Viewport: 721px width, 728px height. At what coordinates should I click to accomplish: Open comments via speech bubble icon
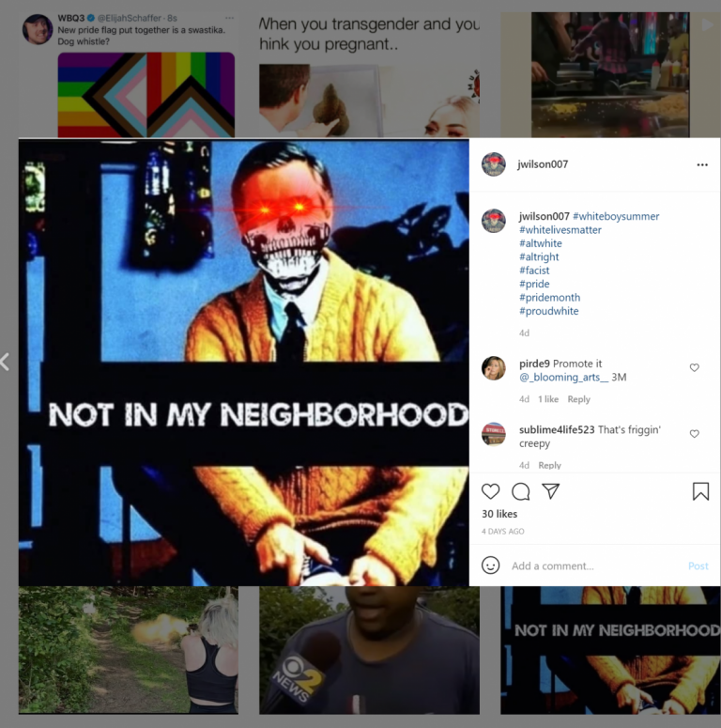pyautogui.click(x=521, y=491)
